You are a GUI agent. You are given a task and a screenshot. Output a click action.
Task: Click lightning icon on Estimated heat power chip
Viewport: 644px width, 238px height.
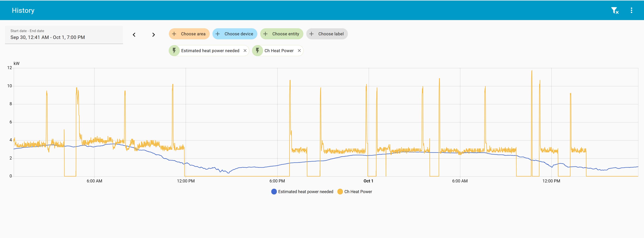(x=174, y=50)
